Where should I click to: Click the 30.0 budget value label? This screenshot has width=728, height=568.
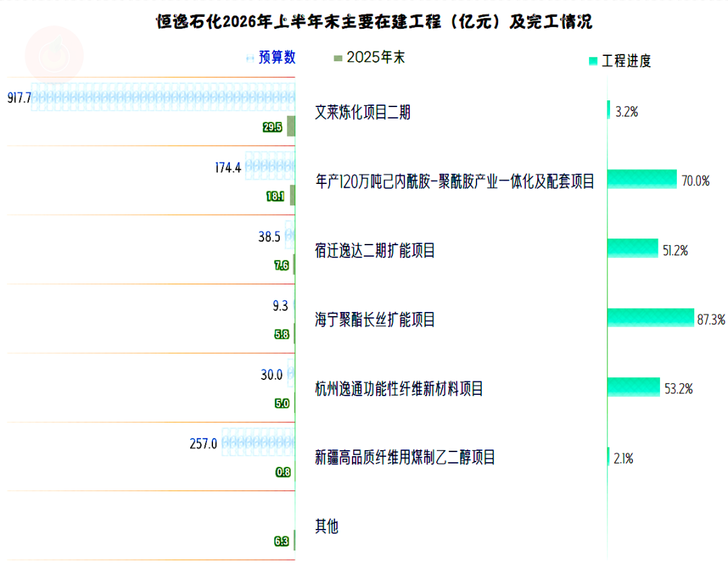coord(272,375)
